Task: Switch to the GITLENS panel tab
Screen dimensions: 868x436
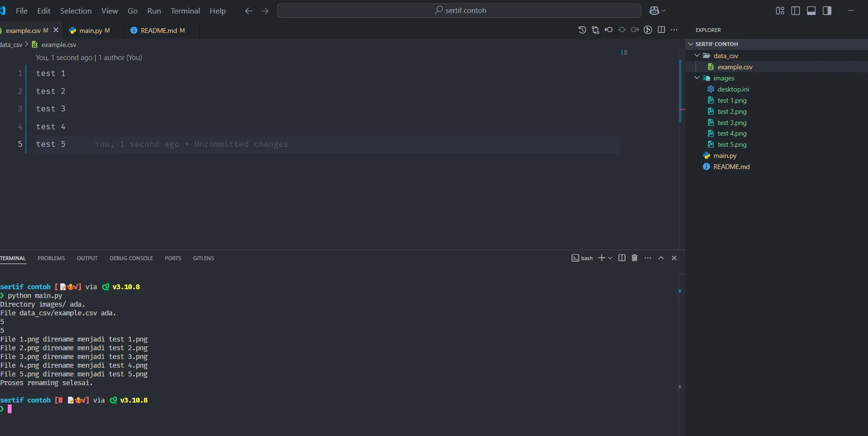Action: (x=203, y=258)
